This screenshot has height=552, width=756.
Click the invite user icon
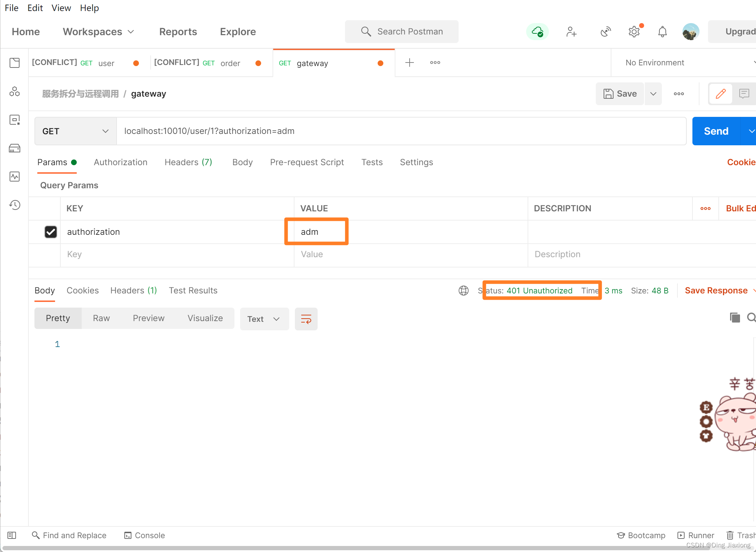[571, 32]
